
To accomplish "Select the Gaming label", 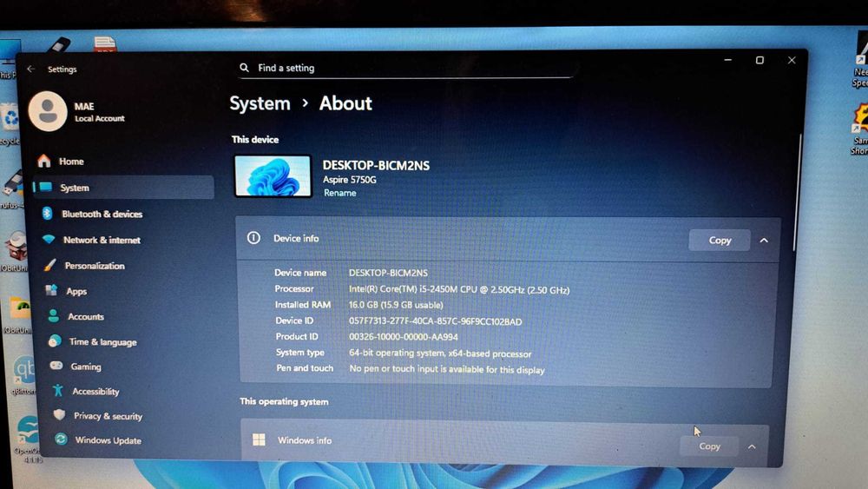I will [86, 367].
